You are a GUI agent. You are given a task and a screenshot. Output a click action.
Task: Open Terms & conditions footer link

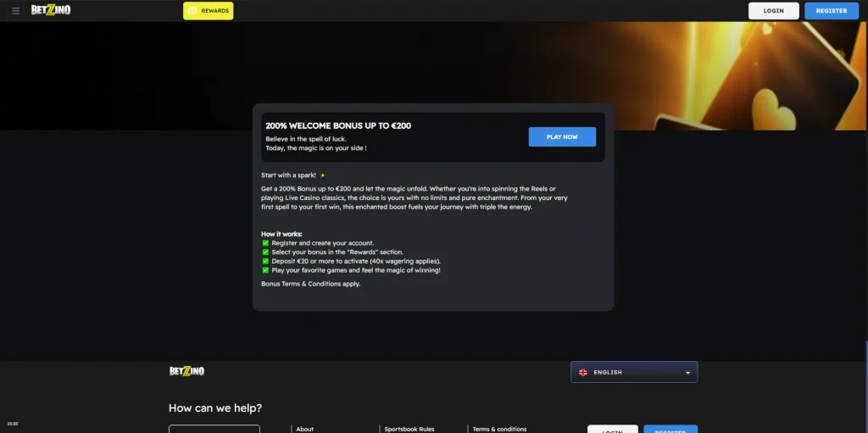coord(499,429)
